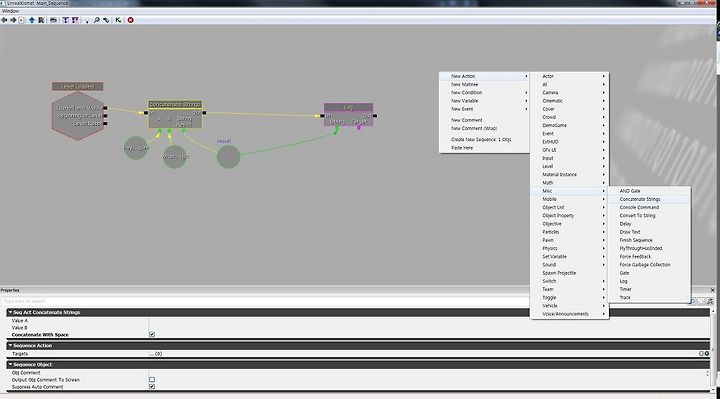Click the blue up-arrow parent sequence icon

[x=32, y=20]
